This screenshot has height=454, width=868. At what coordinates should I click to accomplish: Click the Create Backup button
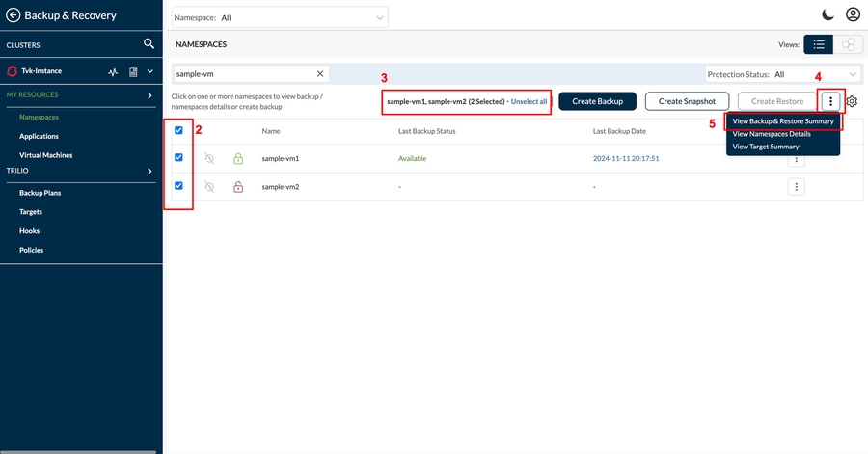(x=597, y=101)
